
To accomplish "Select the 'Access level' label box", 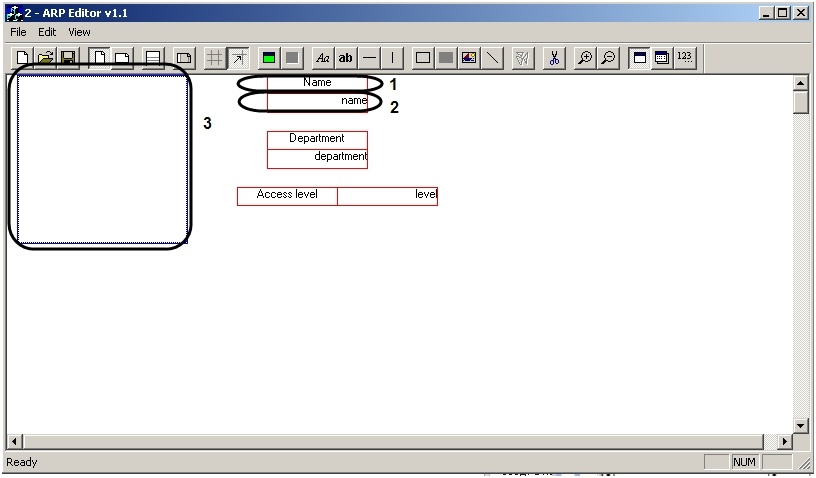I will pos(287,197).
